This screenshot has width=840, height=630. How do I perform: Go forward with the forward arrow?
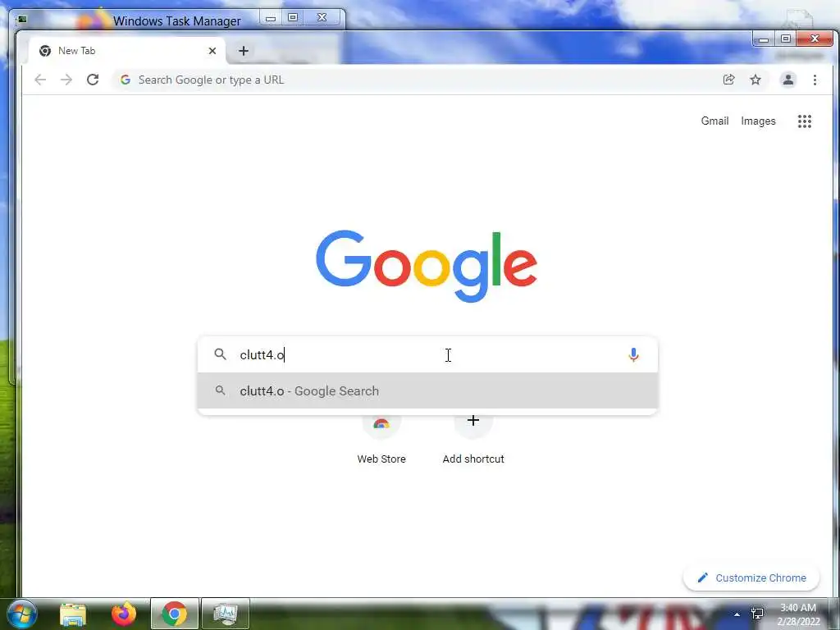66,80
